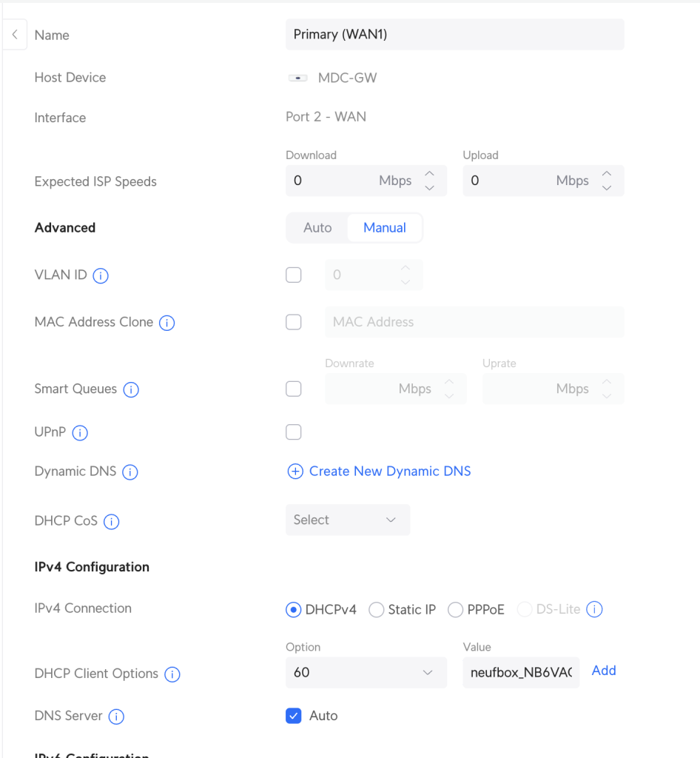Click the DHCP CoS info icon
700x758 pixels.
coord(112,521)
